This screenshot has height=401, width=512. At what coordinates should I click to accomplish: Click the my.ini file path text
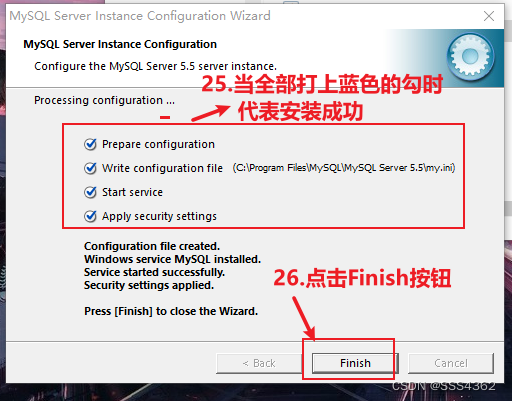point(344,168)
